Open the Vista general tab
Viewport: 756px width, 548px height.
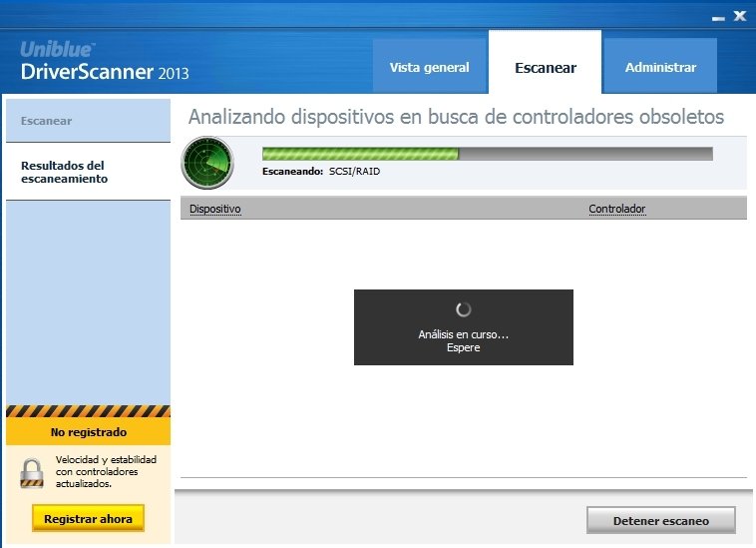429,66
